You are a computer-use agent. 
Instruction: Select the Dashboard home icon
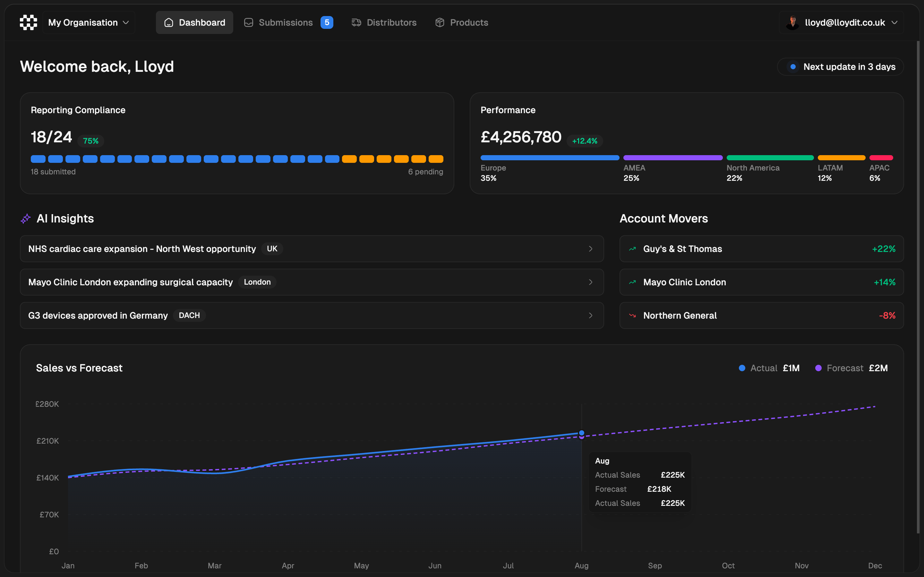(168, 22)
